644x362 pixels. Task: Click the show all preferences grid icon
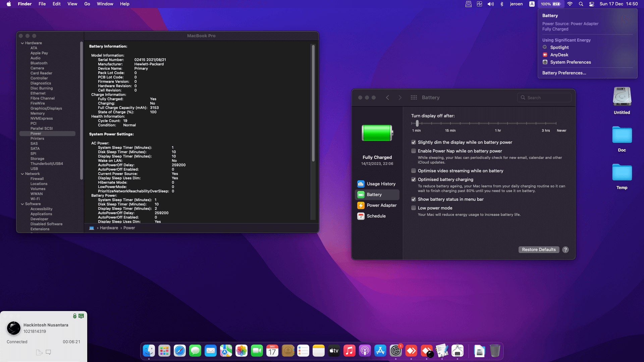414,98
